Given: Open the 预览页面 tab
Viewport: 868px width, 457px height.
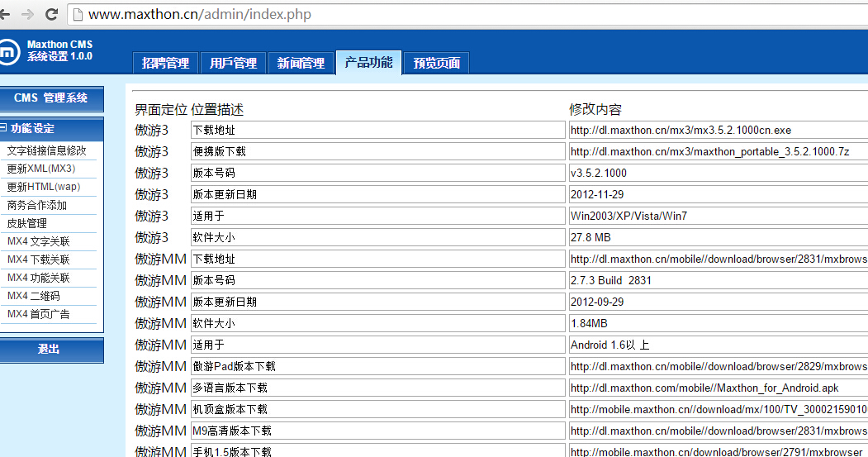Looking at the screenshot, I should pyautogui.click(x=437, y=63).
